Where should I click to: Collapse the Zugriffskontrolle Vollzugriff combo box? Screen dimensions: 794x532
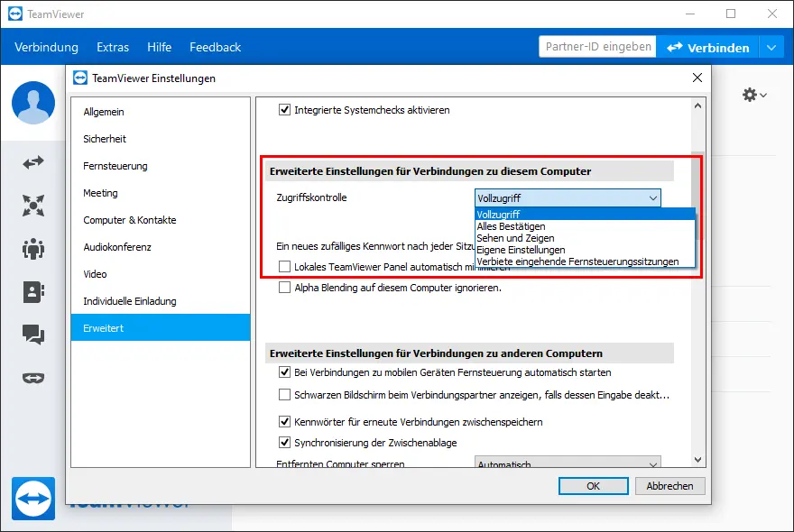568,197
